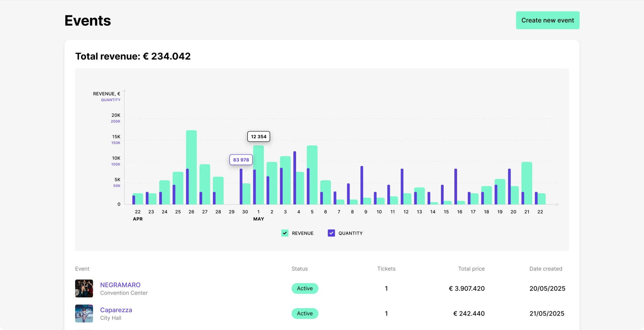Screen dimensions: 644x330
Task: Click the NEGRAMARO event thumbnail image
Action: 84,288
